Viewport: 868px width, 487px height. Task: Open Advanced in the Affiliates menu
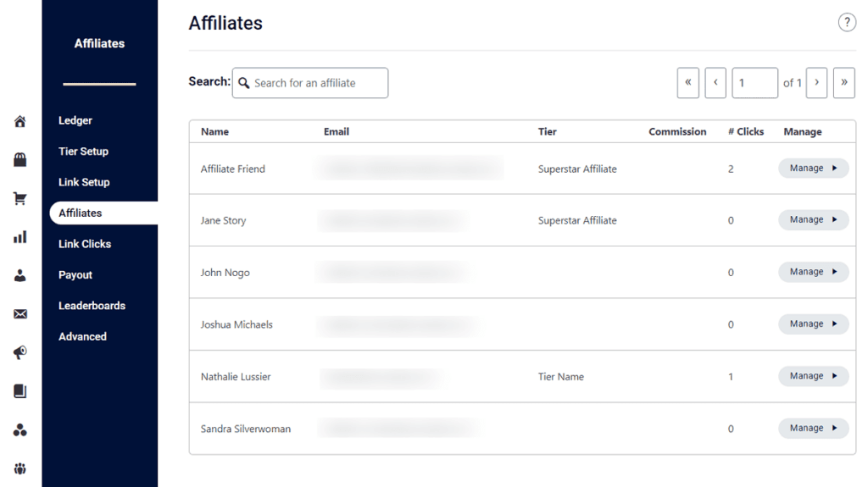(x=82, y=336)
